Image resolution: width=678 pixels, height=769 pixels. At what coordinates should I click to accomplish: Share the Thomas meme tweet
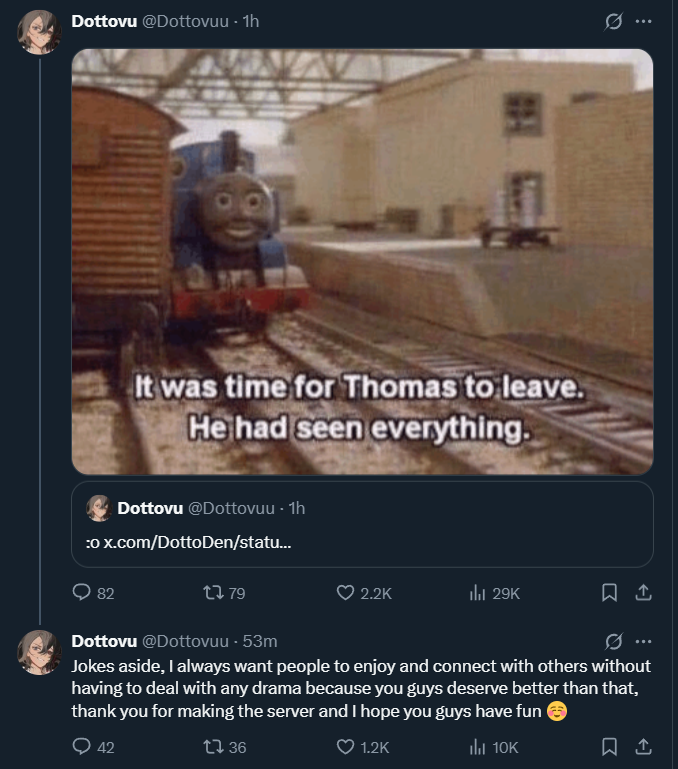[644, 593]
